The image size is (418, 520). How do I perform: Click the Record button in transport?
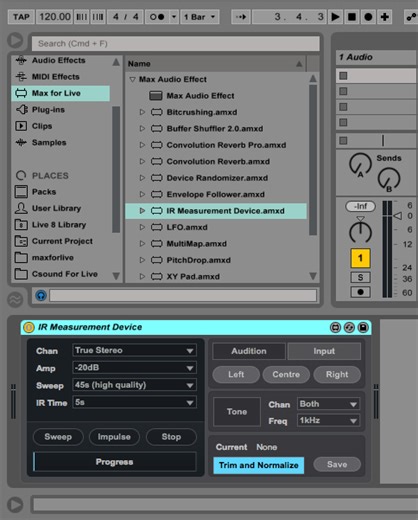(368, 17)
